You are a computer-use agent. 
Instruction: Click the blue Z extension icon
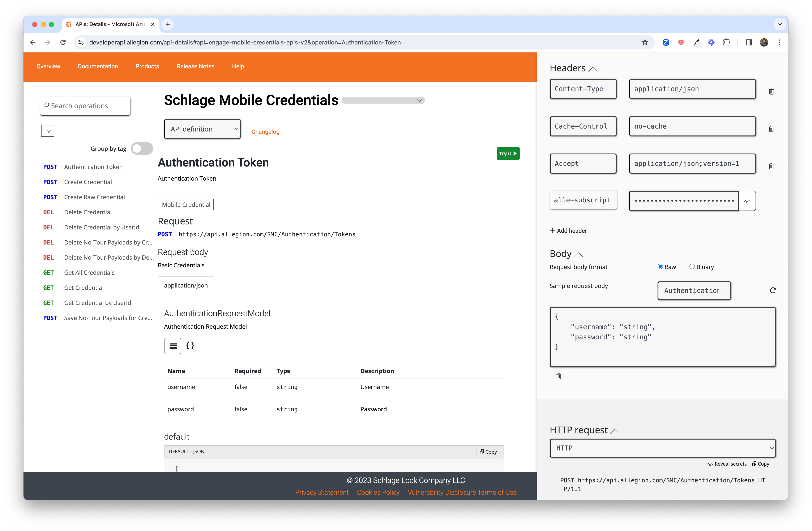666,42
